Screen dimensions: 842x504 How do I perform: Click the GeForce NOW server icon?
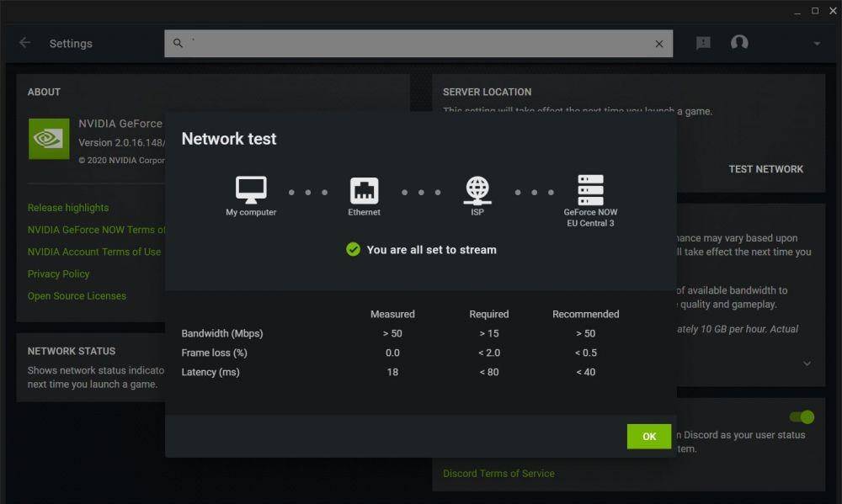[590, 189]
